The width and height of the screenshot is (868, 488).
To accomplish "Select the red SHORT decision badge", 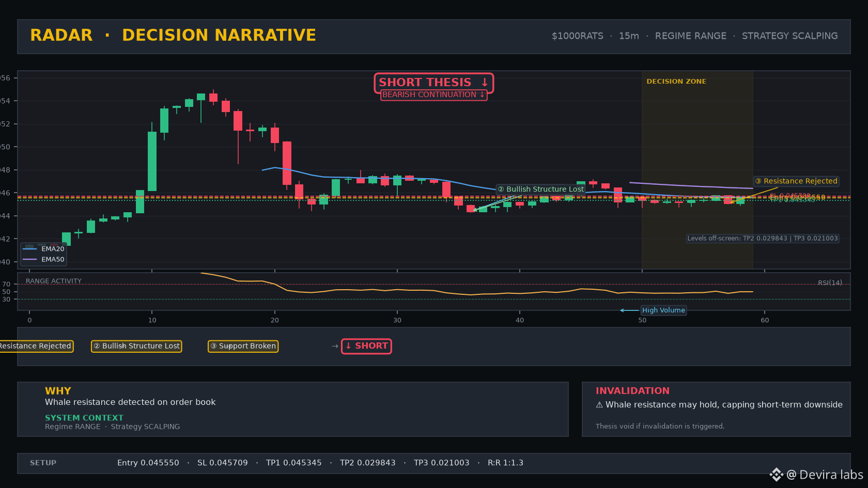I will tap(366, 346).
